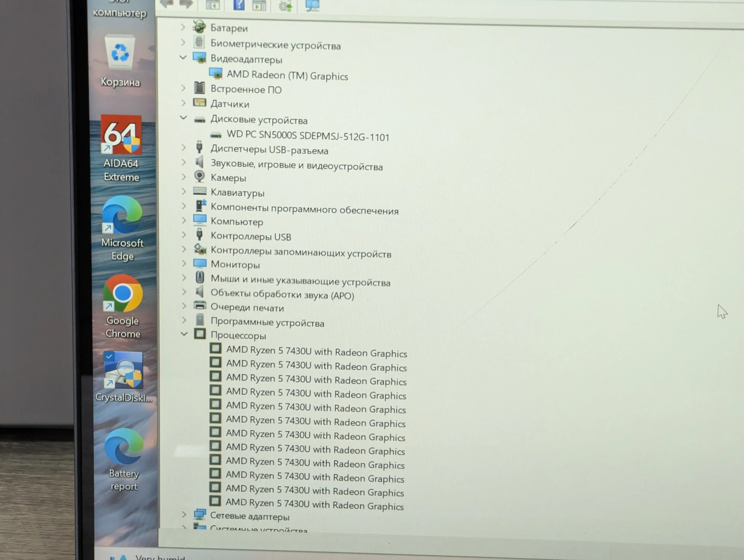Expand the Сетевые адаптеры category
744x560 pixels.
tap(184, 514)
